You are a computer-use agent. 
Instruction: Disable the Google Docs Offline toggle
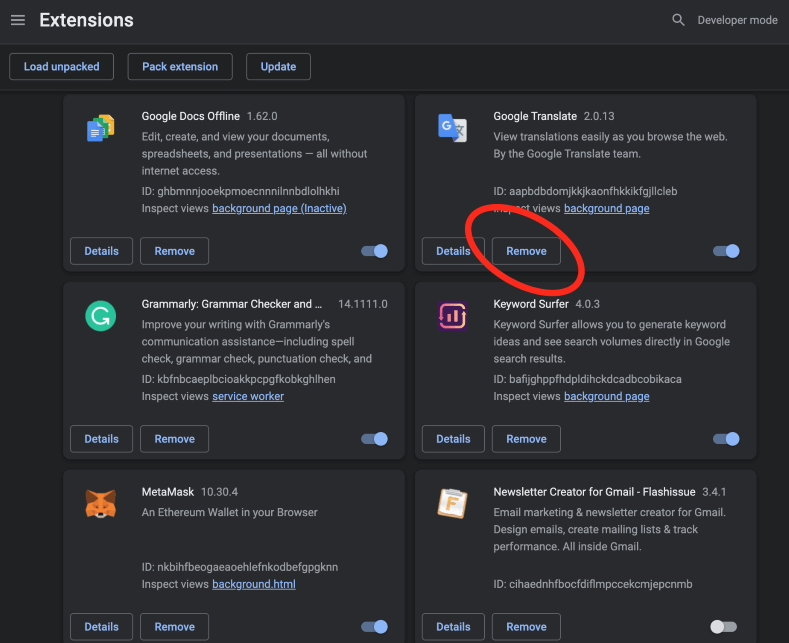pos(375,251)
